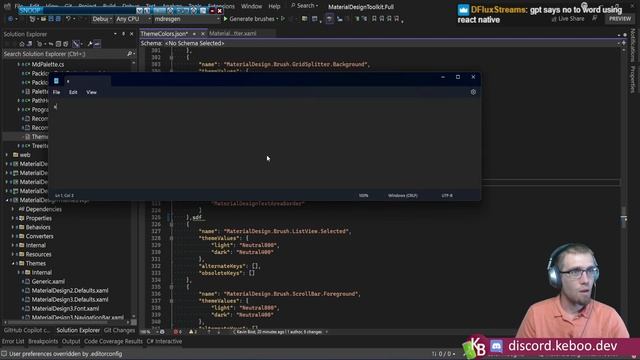The width and height of the screenshot is (640, 360).
Task: Open the C# Interactive tab
Action: (164, 341)
